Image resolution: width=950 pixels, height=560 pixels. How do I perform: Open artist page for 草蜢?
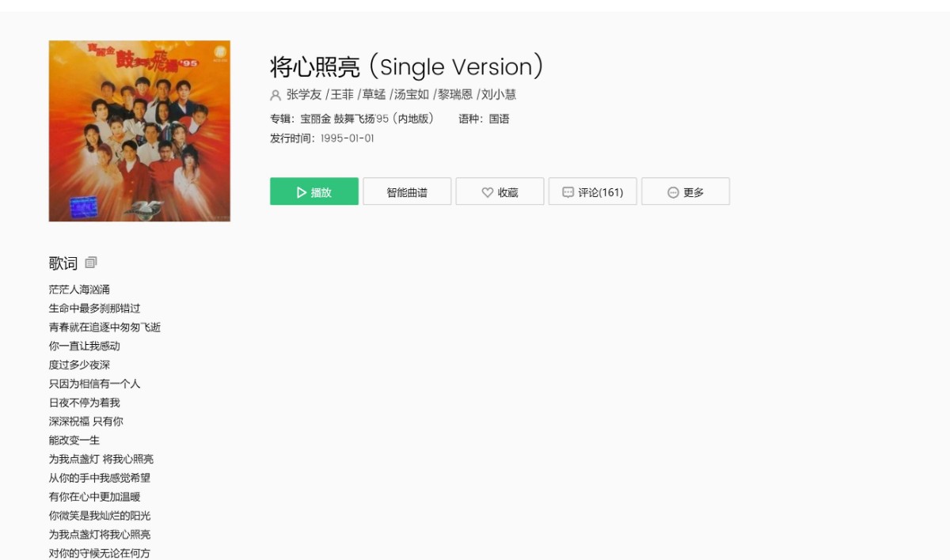(x=374, y=95)
